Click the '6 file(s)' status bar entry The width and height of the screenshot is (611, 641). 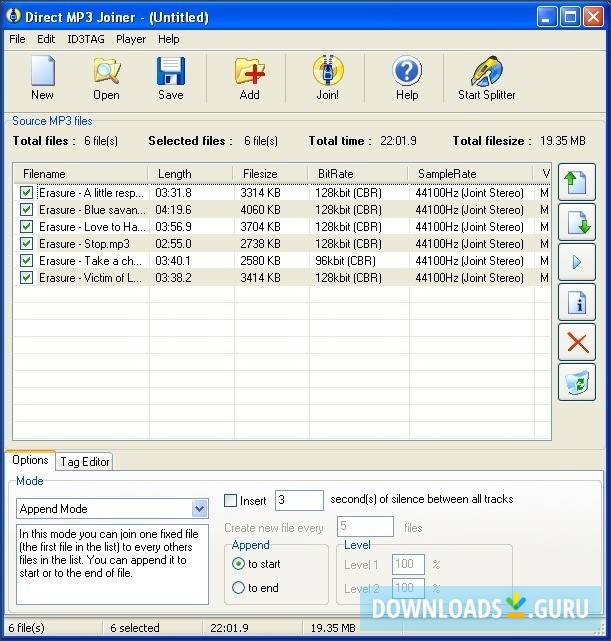click(x=27, y=628)
